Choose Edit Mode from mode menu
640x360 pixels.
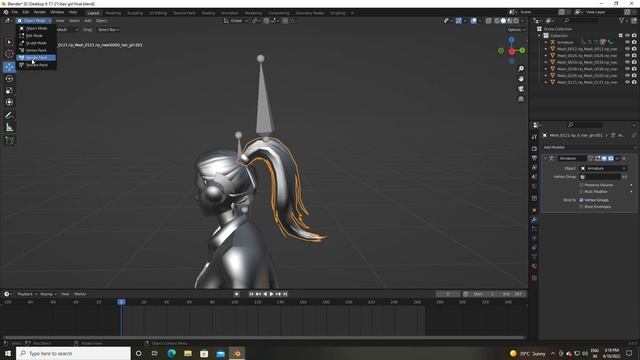(36, 36)
